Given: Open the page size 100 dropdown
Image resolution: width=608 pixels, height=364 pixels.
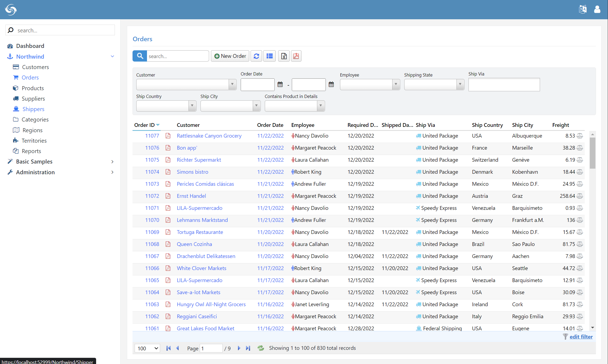Looking at the screenshot, I should [147, 348].
